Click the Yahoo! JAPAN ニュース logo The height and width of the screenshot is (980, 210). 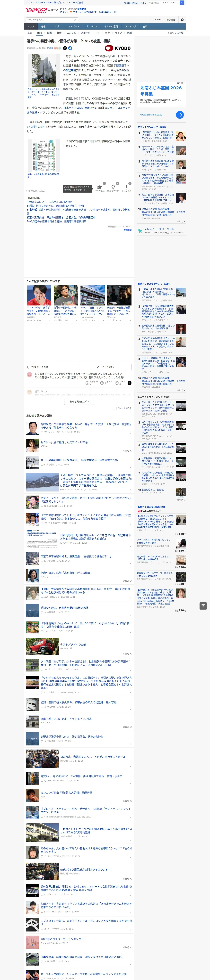click(42, 10)
